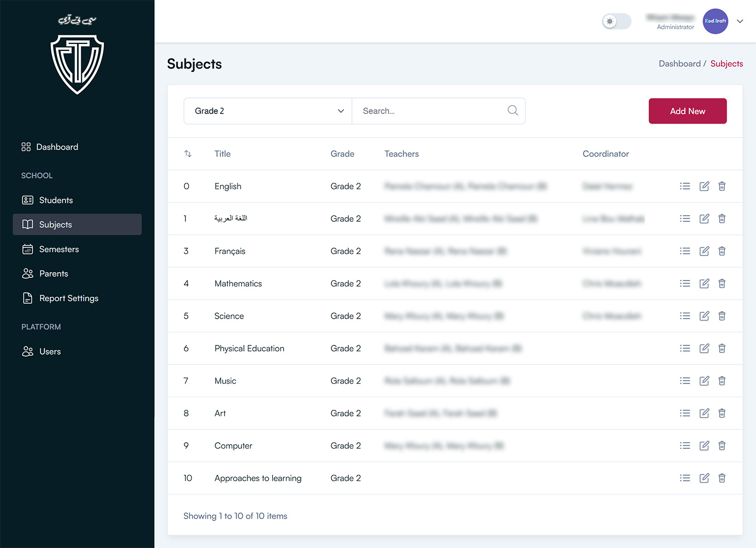Click Dashboard breadcrumb link
This screenshot has height=548, width=756.
(679, 64)
